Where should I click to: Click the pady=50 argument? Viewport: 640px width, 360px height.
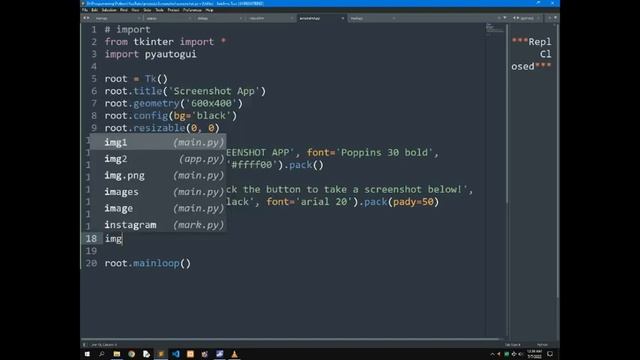[413, 201]
